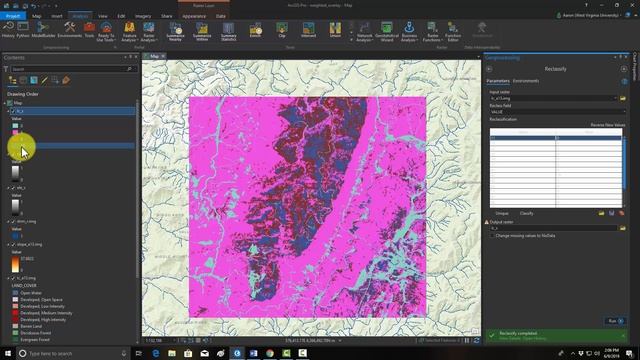Viewport: 640px width, 360px height.
Task: Open the raster Function Editor
Action: click(x=453, y=32)
